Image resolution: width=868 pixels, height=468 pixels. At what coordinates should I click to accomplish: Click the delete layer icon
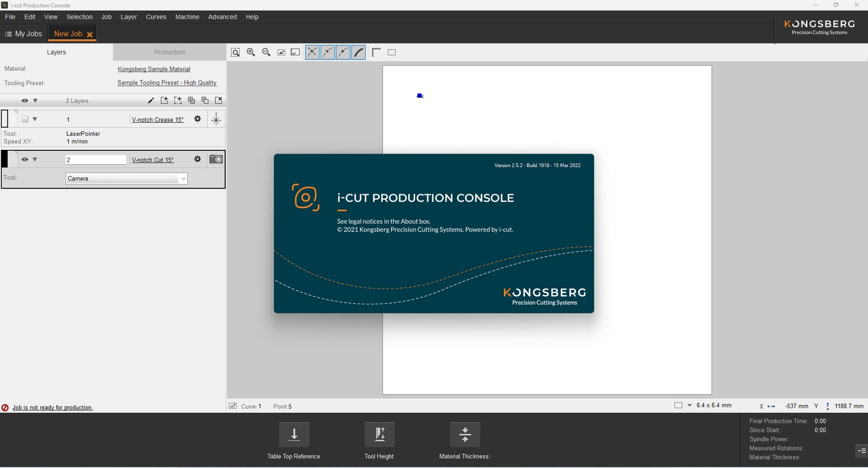pyautogui.click(x=219, y=100)
